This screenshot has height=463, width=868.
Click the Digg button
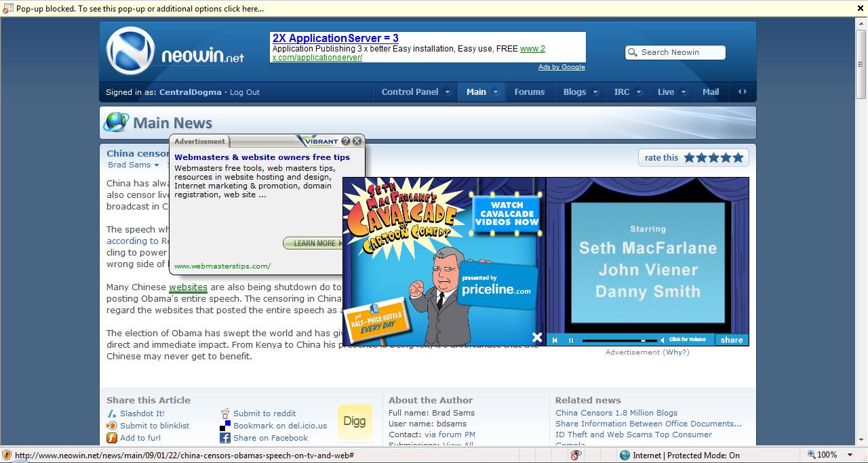355,422
